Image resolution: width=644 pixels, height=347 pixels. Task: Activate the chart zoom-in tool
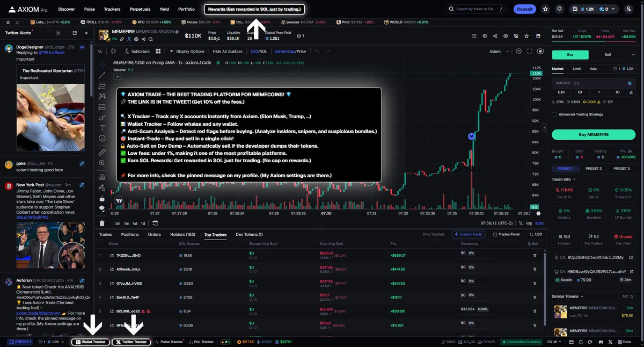pyautogui.click(x=102, y=163)
